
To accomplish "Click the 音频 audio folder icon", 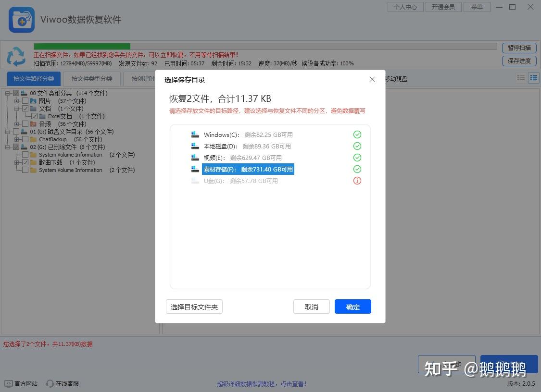I will tap(33, 124).
